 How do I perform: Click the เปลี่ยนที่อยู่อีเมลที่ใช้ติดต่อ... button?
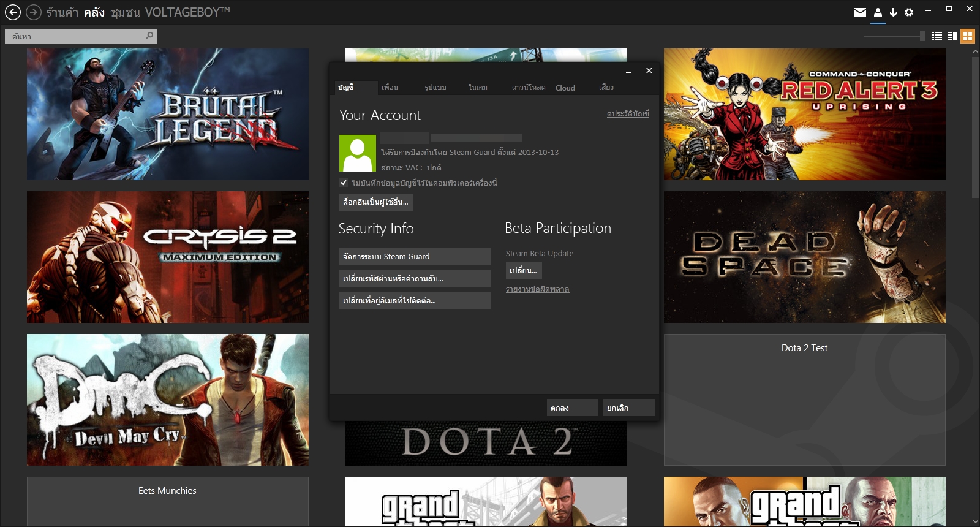point(415,301)
